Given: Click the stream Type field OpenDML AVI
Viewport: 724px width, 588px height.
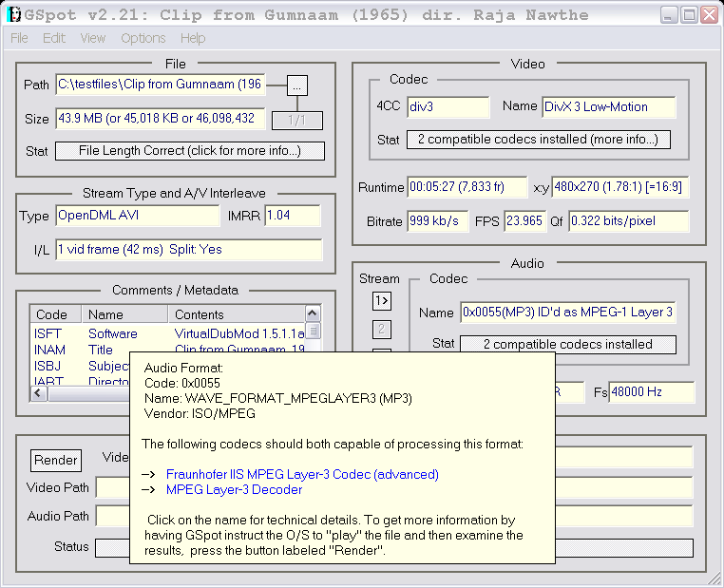Looking at the screenshot, I should pyautogui.click(x=138, y=216).
